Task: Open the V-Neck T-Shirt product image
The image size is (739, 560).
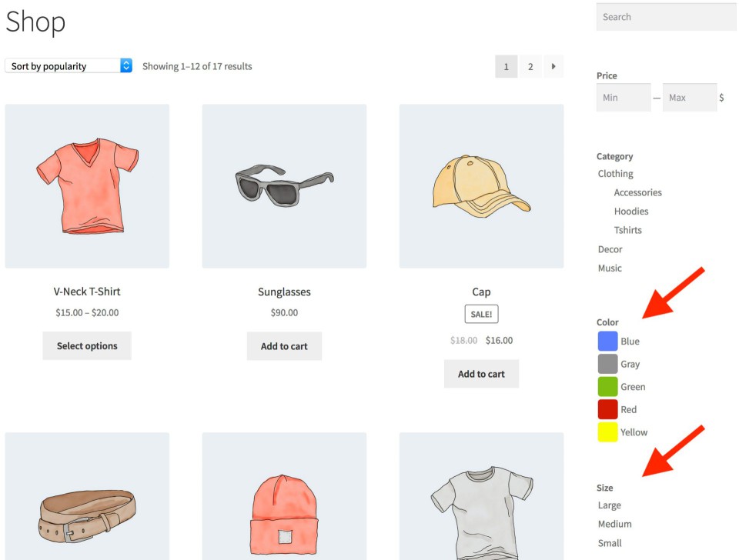Action: pos(87,186)
